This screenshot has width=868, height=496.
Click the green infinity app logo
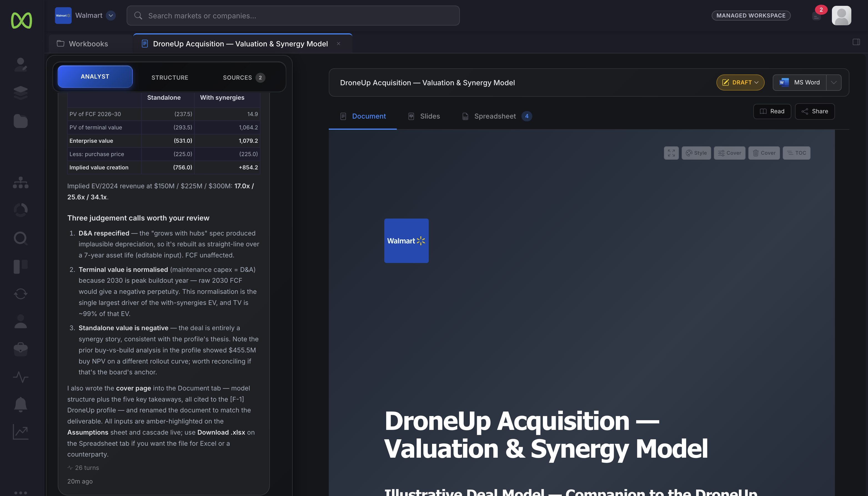(x=21, y=20)
